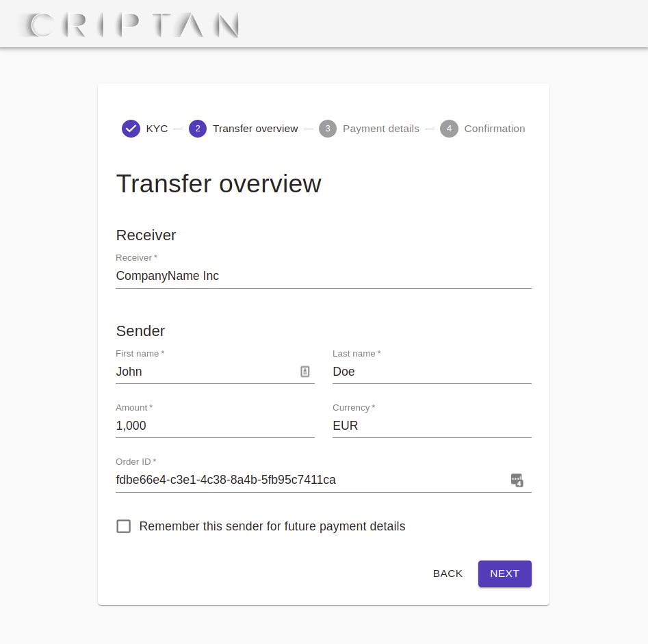Click the KYC completed checkmark icon
This screenshot has height=644, width=648.
(x=131, y=129)
